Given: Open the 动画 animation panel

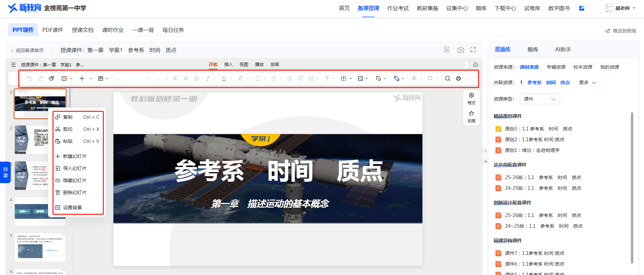Looking at the screenshot, I should click(472, 117).
